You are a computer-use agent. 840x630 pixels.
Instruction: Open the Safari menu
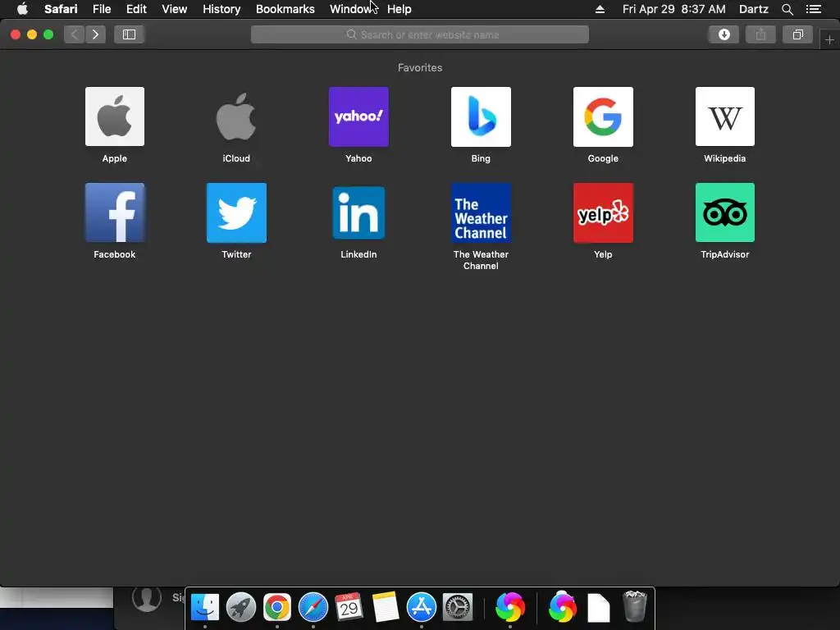pyautogui.click(x=61, y=9)
